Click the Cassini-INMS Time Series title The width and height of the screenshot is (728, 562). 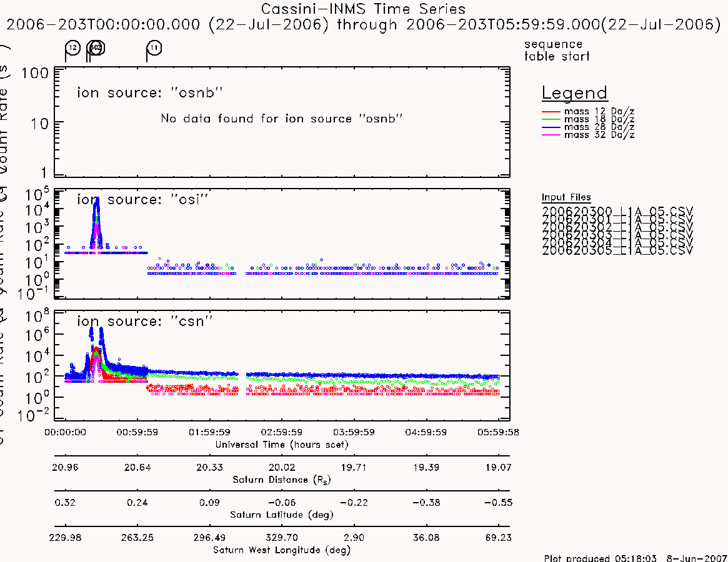[363, 9]
